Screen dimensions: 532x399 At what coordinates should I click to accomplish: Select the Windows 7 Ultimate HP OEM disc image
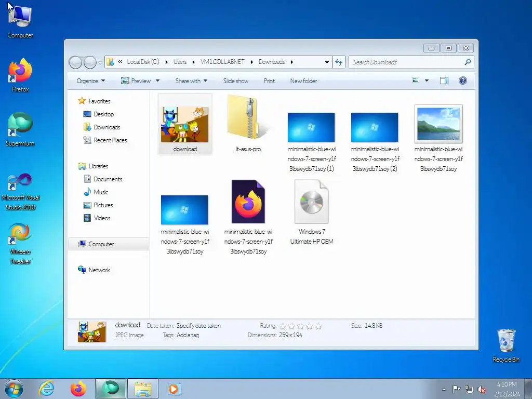click(312, 212)
